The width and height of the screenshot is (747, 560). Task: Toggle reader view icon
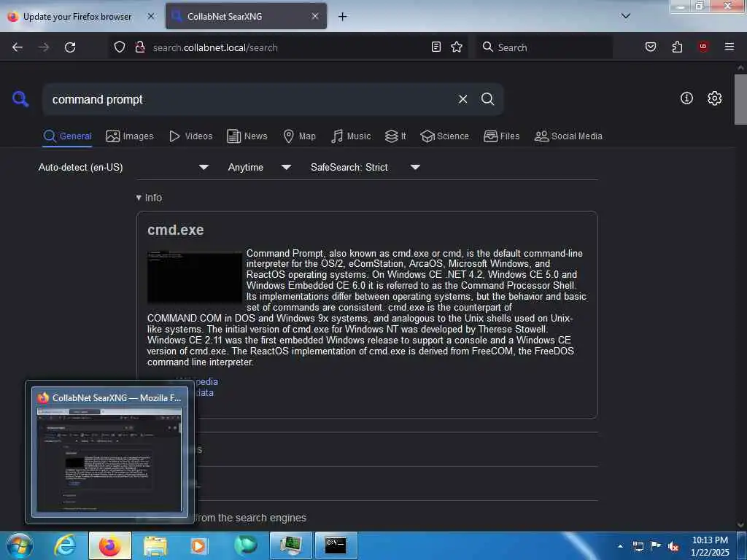pos(436,47)
